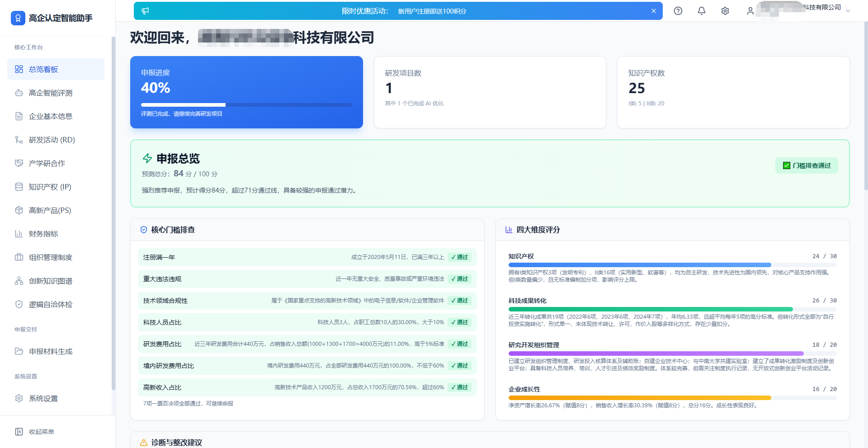This screenshot has height=448, width=868.
Task: Click the 通过 badge on 高新收入占比 row
Action: 460,387
